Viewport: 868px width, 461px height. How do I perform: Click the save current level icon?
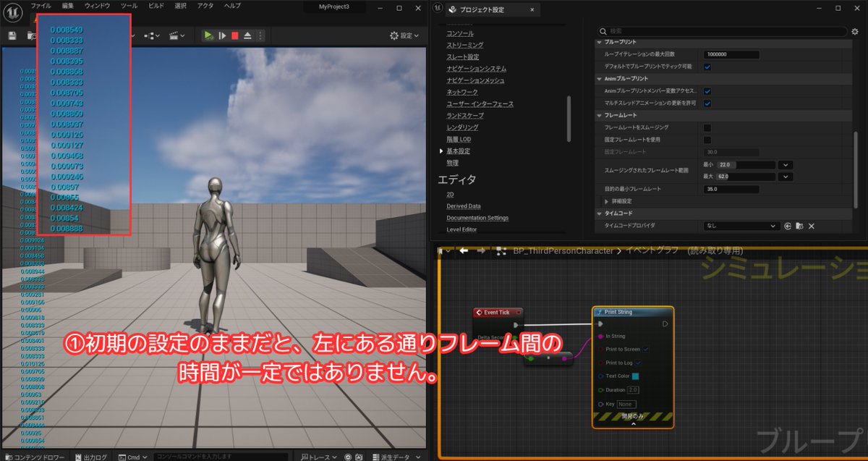pyautogui.click(x=13, y=34)
